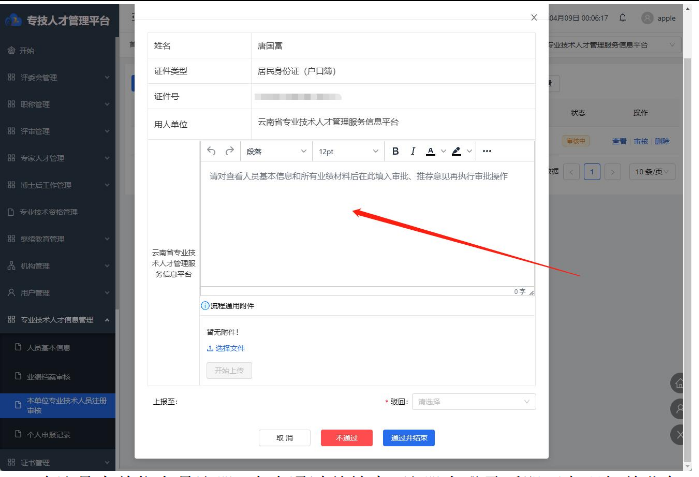Viewport: 699px width, 477px height.
Task: Click the platform cloud logo
Action: pos(13,20)
